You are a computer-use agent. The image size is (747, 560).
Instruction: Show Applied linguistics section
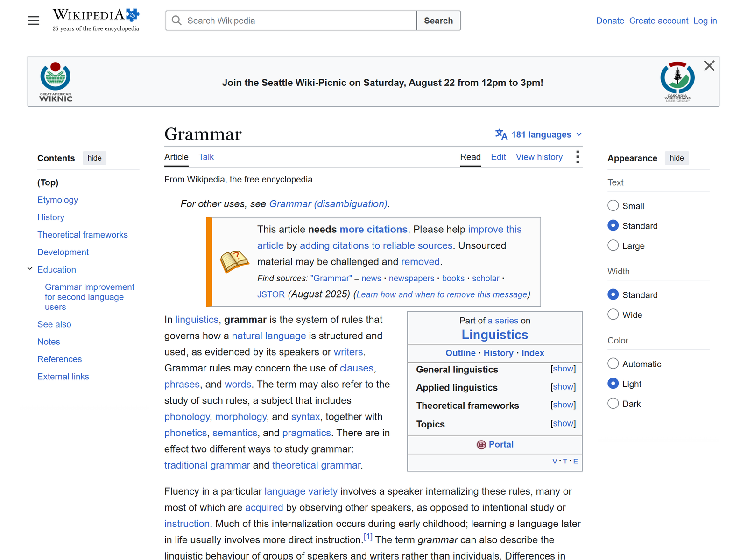(x=563, y=387)
